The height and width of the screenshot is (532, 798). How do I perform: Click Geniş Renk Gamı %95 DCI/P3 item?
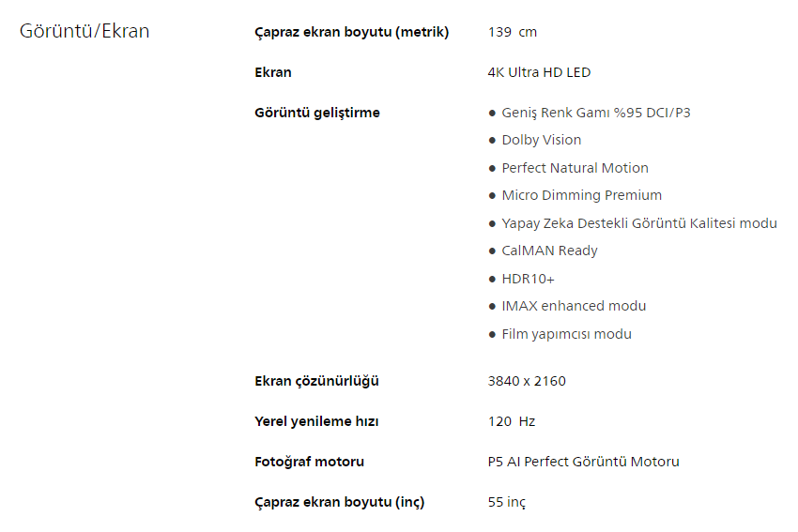tap(596, 113)
